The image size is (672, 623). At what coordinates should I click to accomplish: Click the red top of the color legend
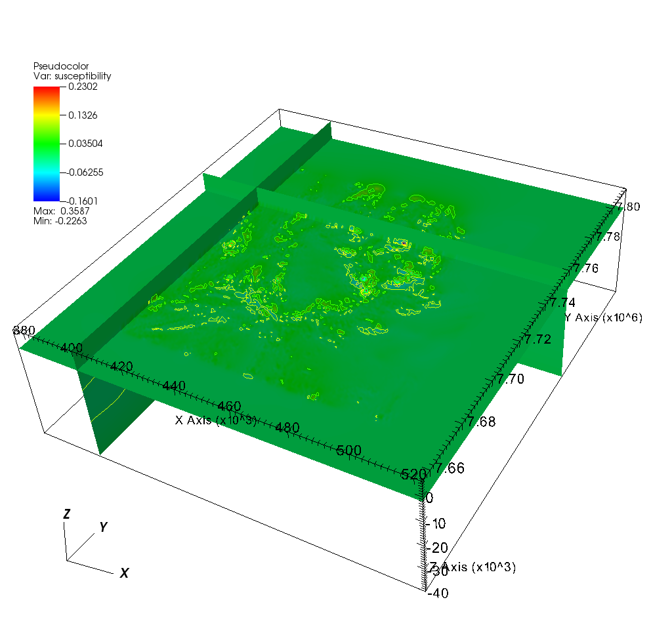47,90
